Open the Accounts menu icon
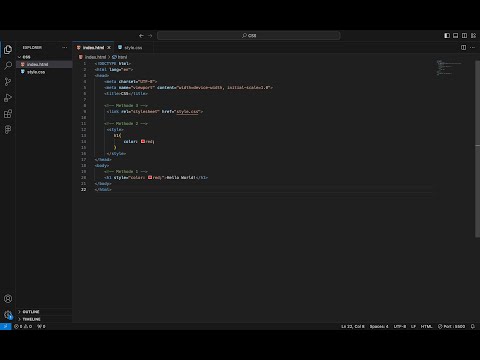The image size is (480, 360). (x=8, y=299)
